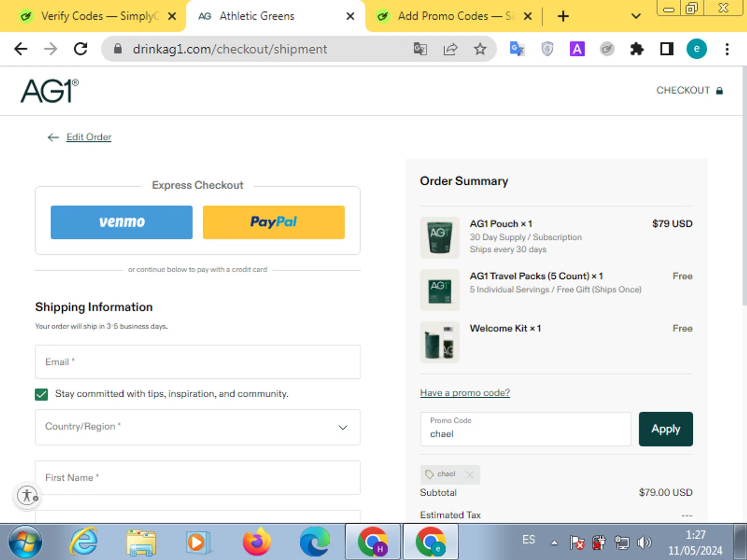View site info via the padlock icon
This screenshot has height=560, width=747.
pos(118,49)
